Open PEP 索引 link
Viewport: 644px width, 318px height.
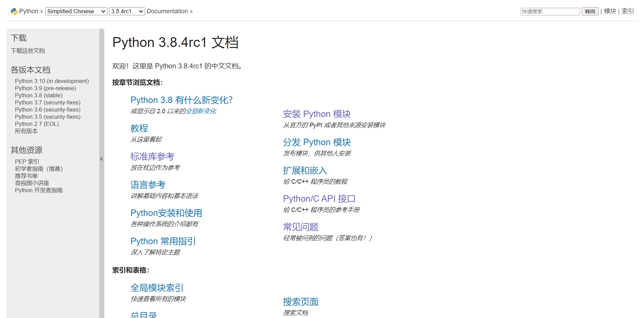[x=27, y=162]
